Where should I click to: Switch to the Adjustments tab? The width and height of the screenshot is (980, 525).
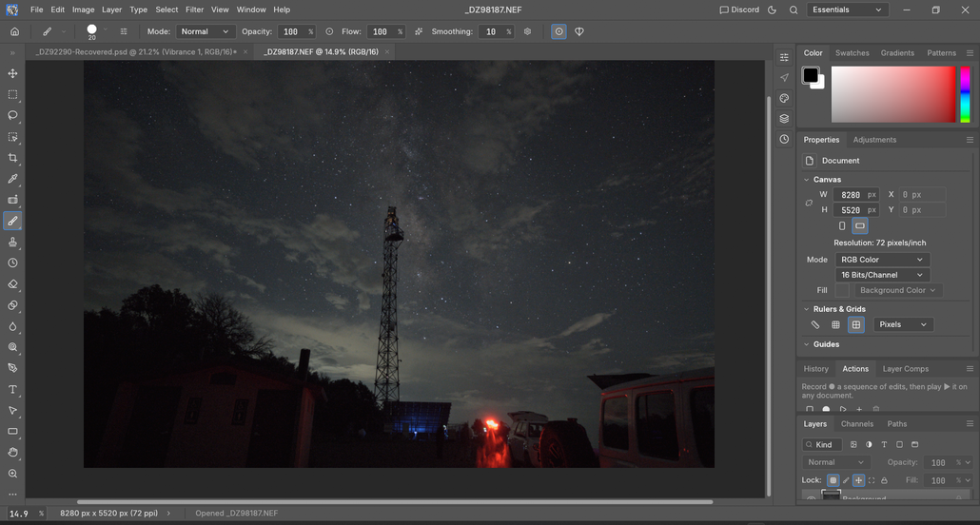(874, 140)
